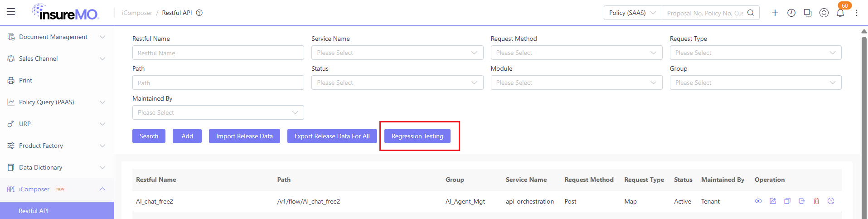
Task: Click the plus icon in header
Action: [775, 13]
